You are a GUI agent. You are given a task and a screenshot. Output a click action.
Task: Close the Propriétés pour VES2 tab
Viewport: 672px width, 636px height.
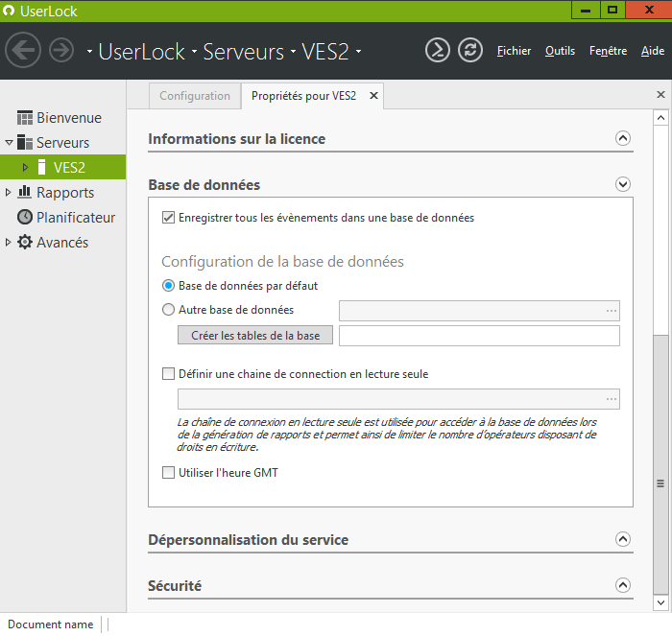[373, 96]
